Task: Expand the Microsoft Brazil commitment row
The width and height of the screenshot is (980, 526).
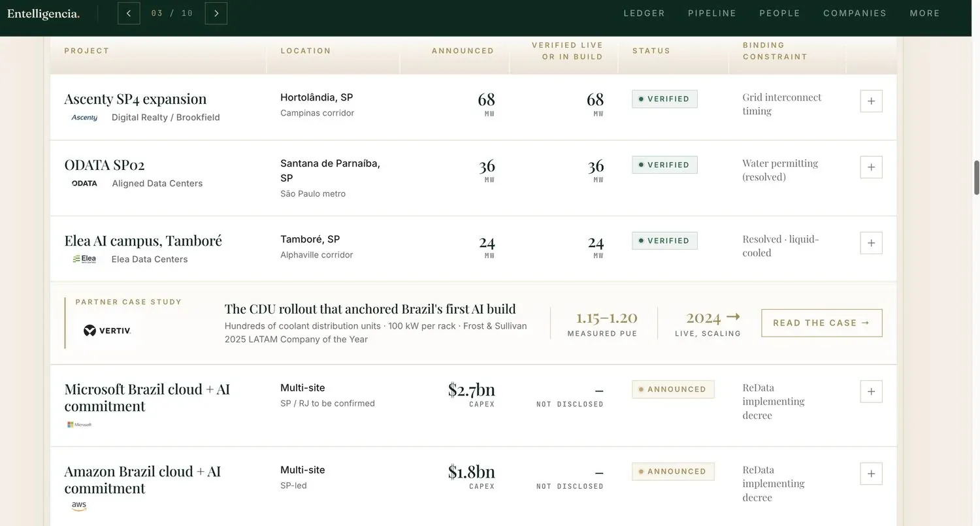Action: tap(871, 391)
